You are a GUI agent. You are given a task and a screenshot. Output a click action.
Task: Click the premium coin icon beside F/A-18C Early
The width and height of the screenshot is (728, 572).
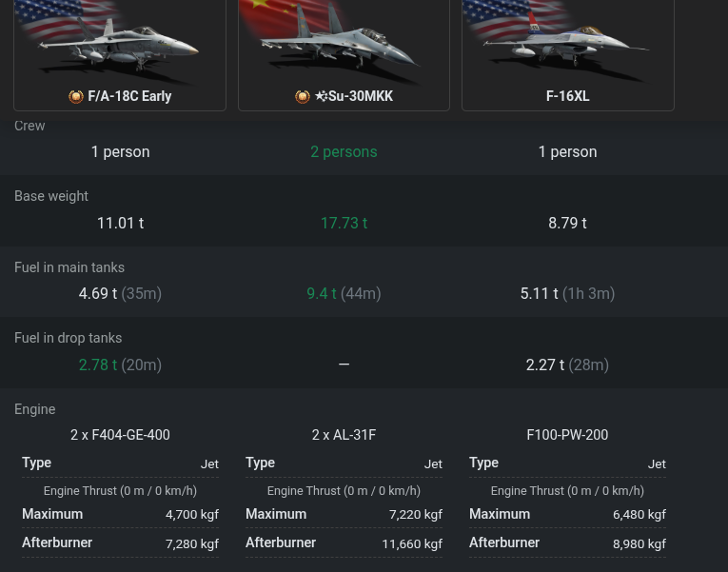[76, 96]
